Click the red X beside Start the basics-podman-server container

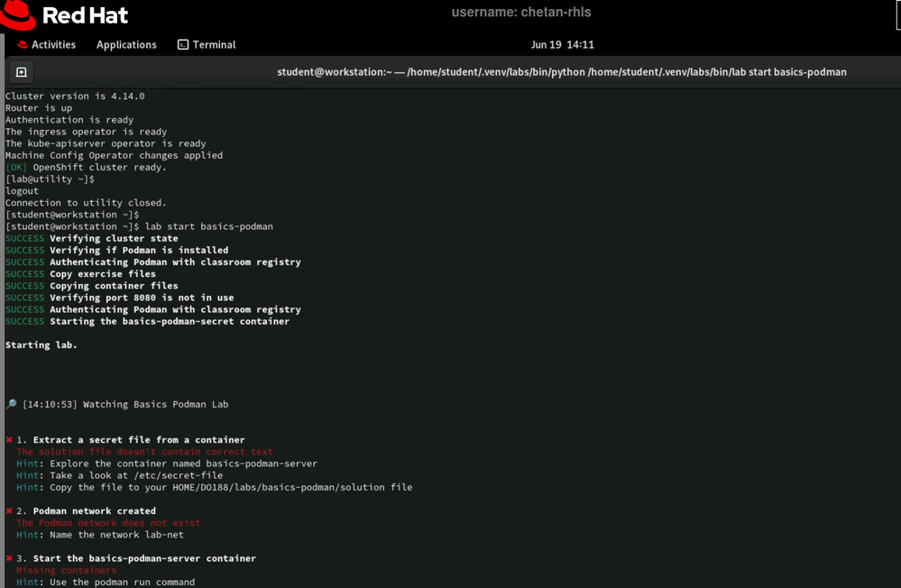(x=9, y=558)
